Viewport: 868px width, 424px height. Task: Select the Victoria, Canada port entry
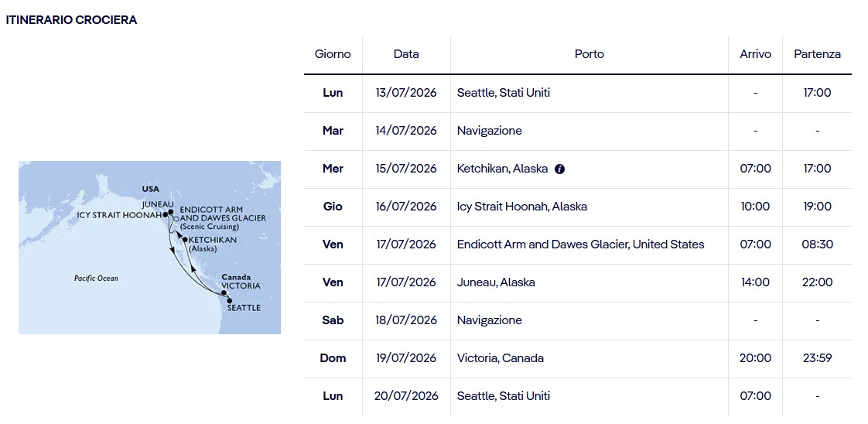[x=501, y=358]
